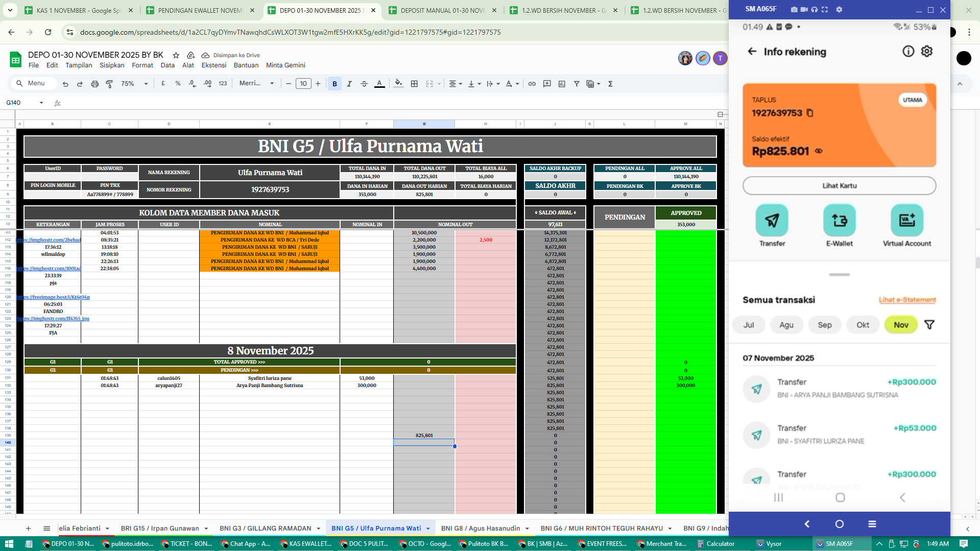
Task: Switch to BRI G15 / Irpan Gunawan sheet
Action: click(x=160, y=529)
